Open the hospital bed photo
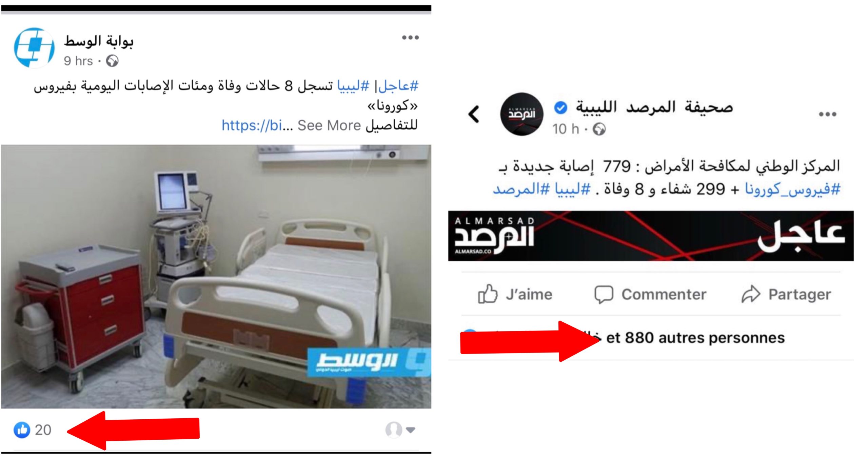This screenshot has height=460, width=868. (216, 277)
